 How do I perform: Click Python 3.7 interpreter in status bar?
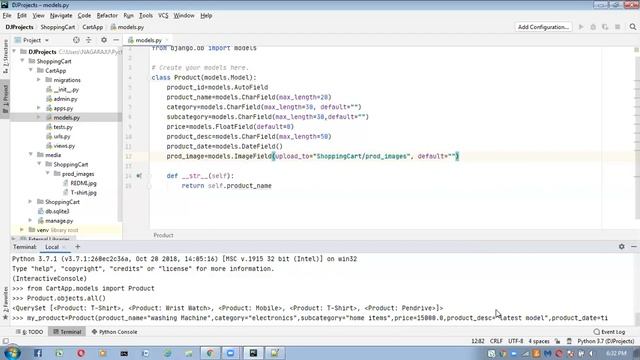point(606,341)
